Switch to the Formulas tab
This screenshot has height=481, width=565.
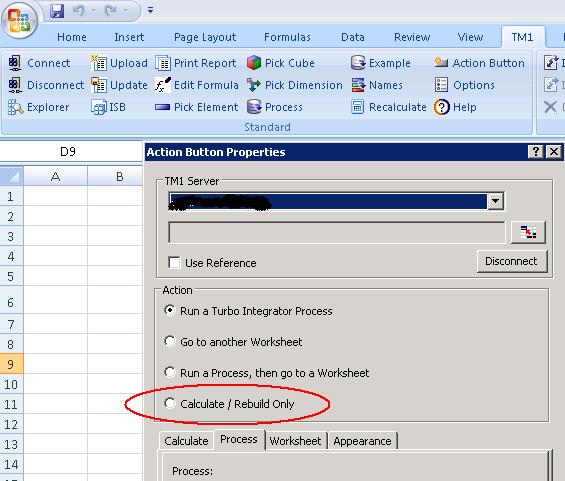point(287,37)
